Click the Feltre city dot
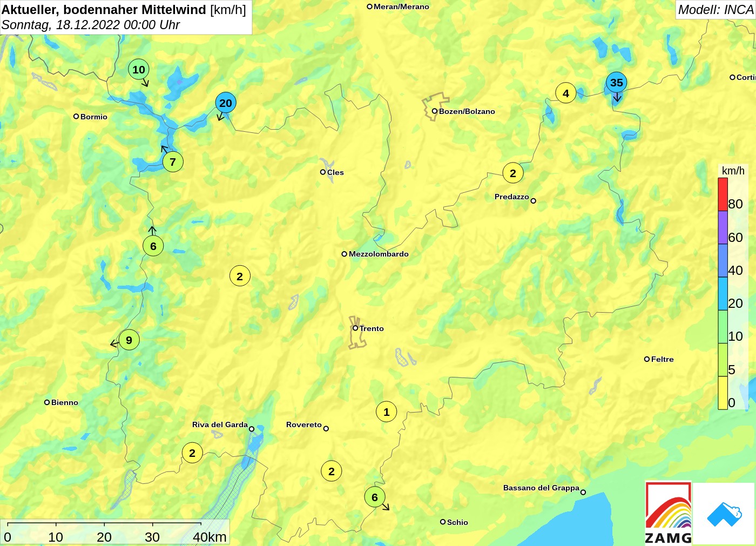 [x=647, y=359]
